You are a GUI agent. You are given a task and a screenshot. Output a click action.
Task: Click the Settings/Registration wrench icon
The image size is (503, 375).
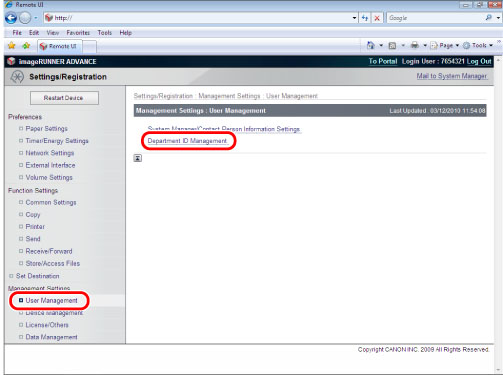17,77
